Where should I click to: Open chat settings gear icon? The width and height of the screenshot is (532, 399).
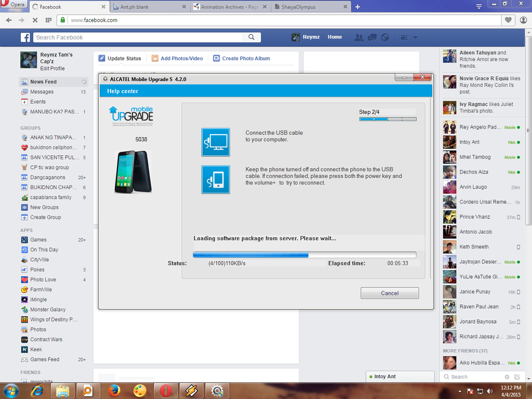(507, 377)
